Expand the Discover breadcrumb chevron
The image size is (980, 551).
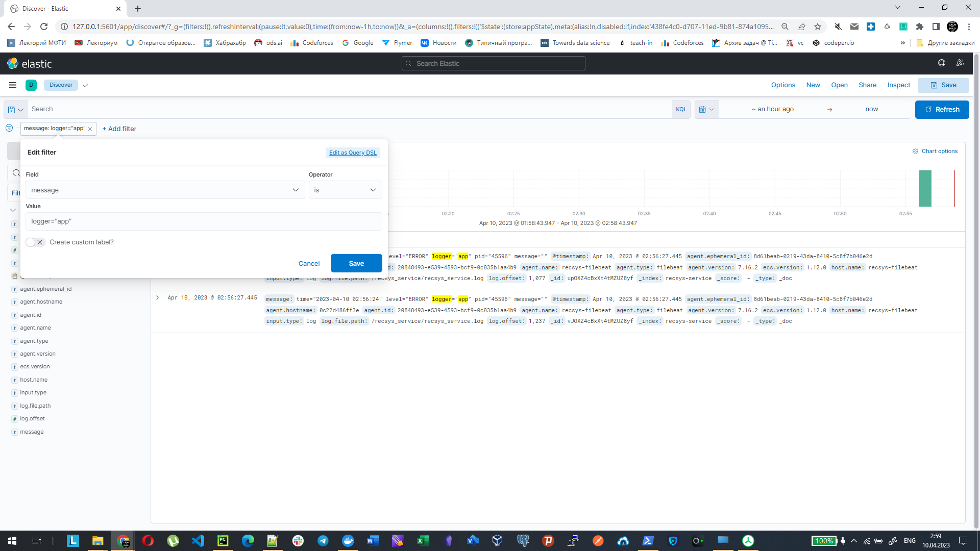(85, 85)
